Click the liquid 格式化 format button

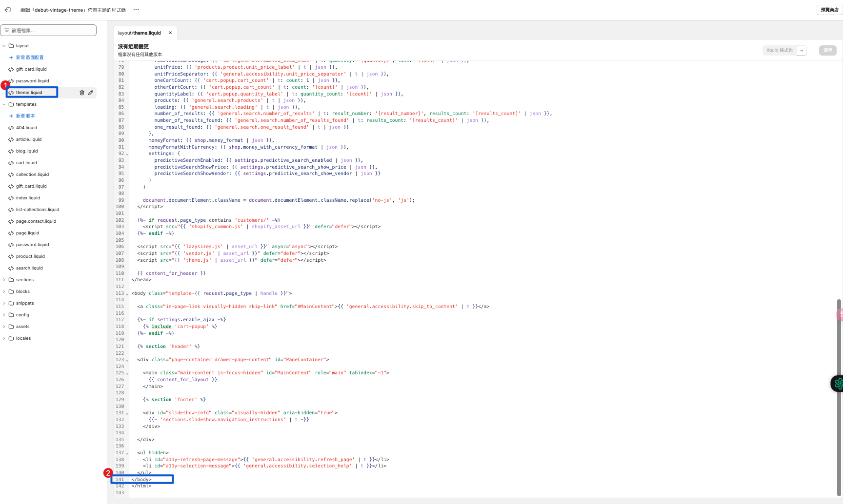[x=780, y=50]
